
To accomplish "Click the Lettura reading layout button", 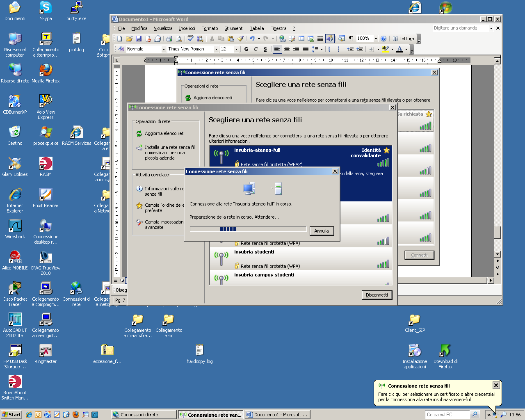I will click(x=404, y=39).
